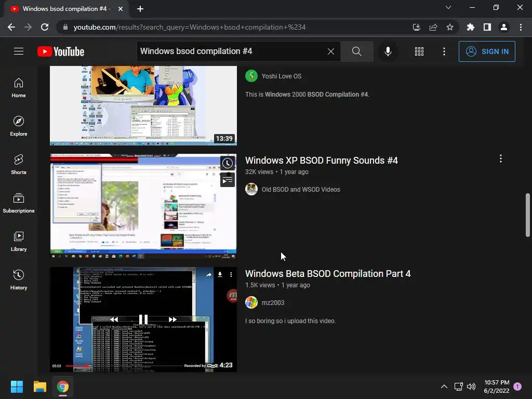The image size is (532, 399).
Task: Show hidden system tray icons
Action: click(444, 387)
